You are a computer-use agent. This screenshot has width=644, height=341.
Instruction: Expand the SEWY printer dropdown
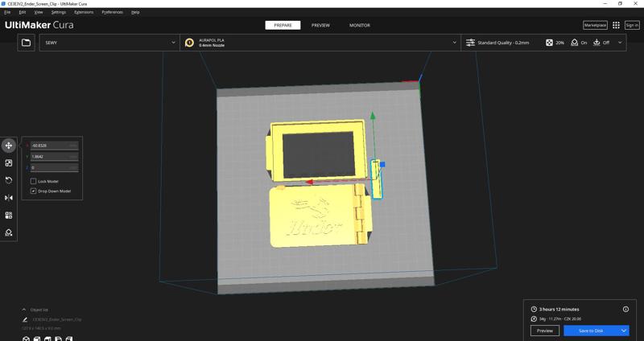tap(109, 43)
